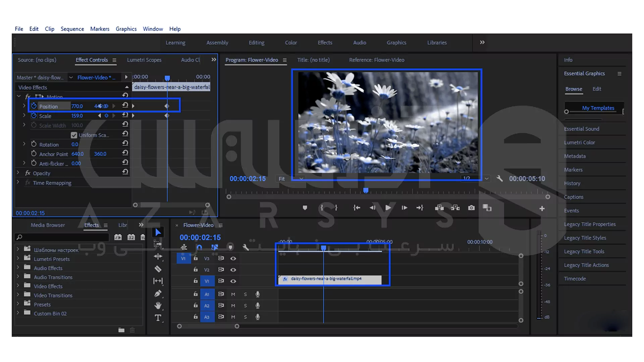Reset the Rotation parameter
The image size is (644, 362).
pos(125,143)
